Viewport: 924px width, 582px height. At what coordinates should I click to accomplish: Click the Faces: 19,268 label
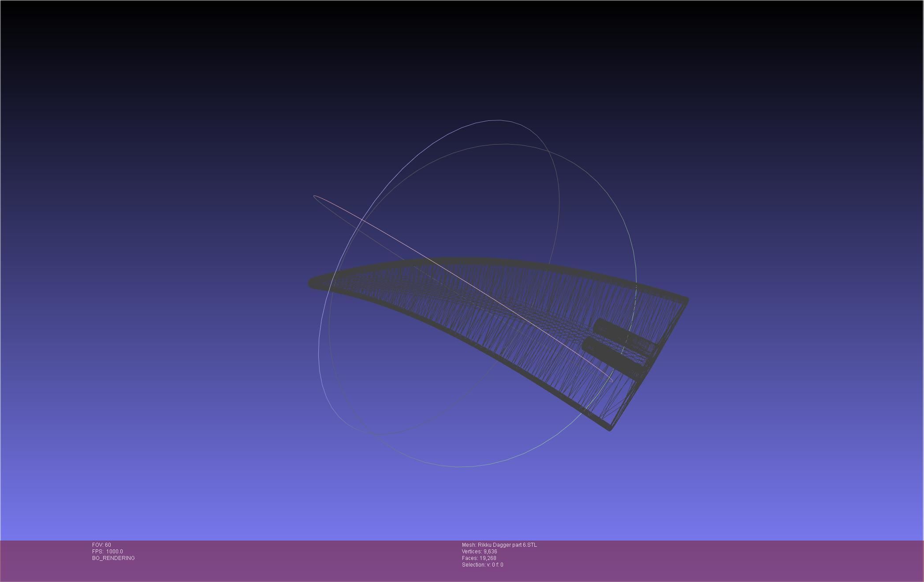pos(479,558)
